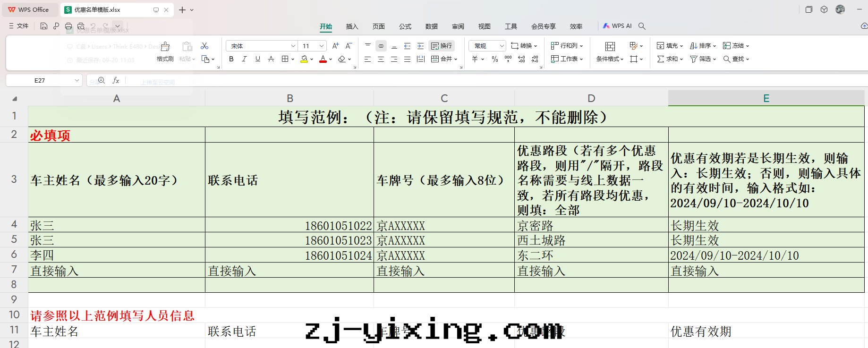Click the Save icon in quick access toolbar

[43, 26]
